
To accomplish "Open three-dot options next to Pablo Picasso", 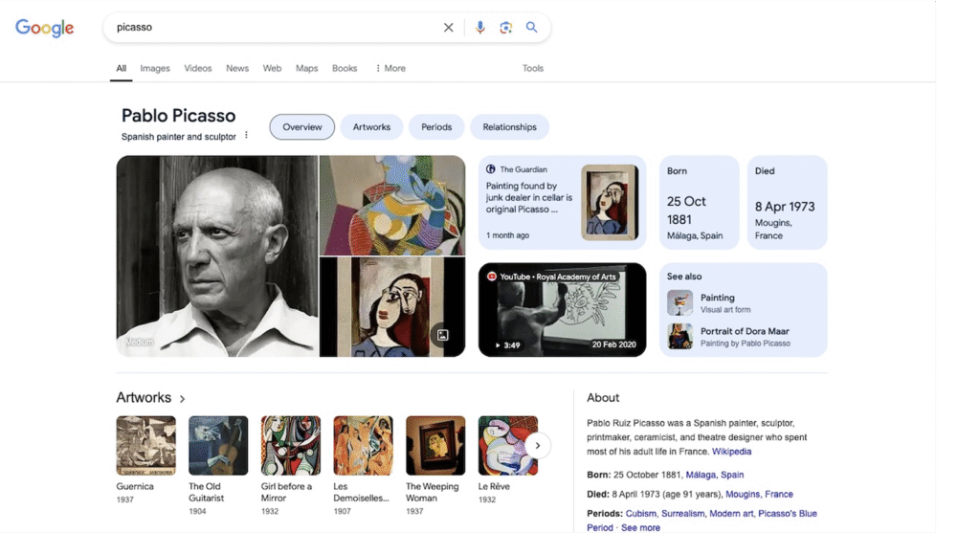I will [246, 136].
